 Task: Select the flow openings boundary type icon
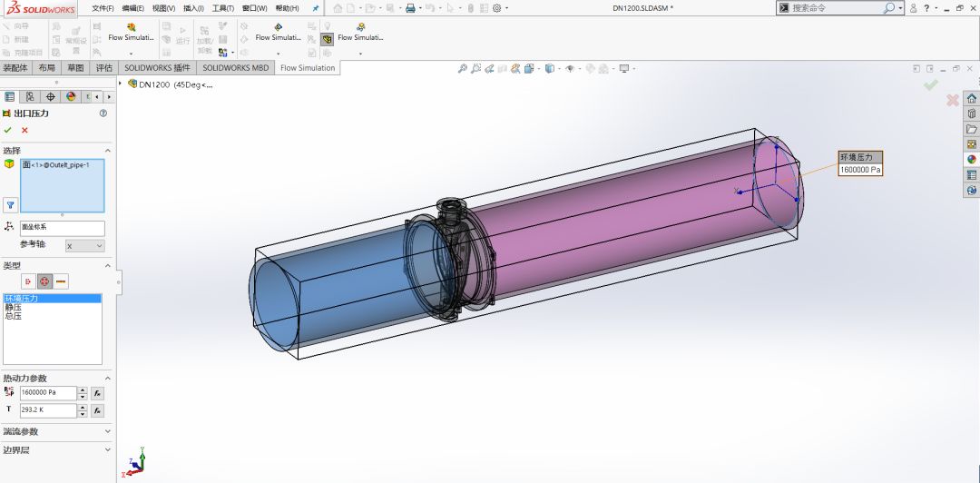(28, 281)
